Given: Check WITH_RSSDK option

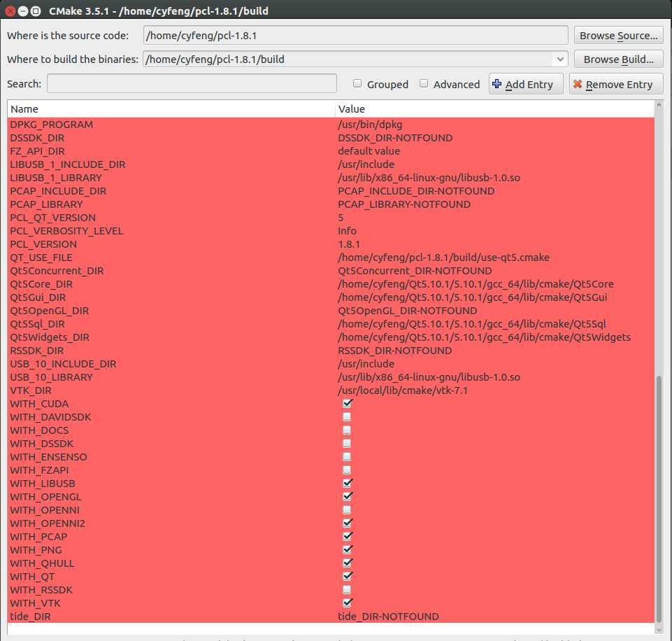Looking at the screenshot, I should tap(347, 589).
